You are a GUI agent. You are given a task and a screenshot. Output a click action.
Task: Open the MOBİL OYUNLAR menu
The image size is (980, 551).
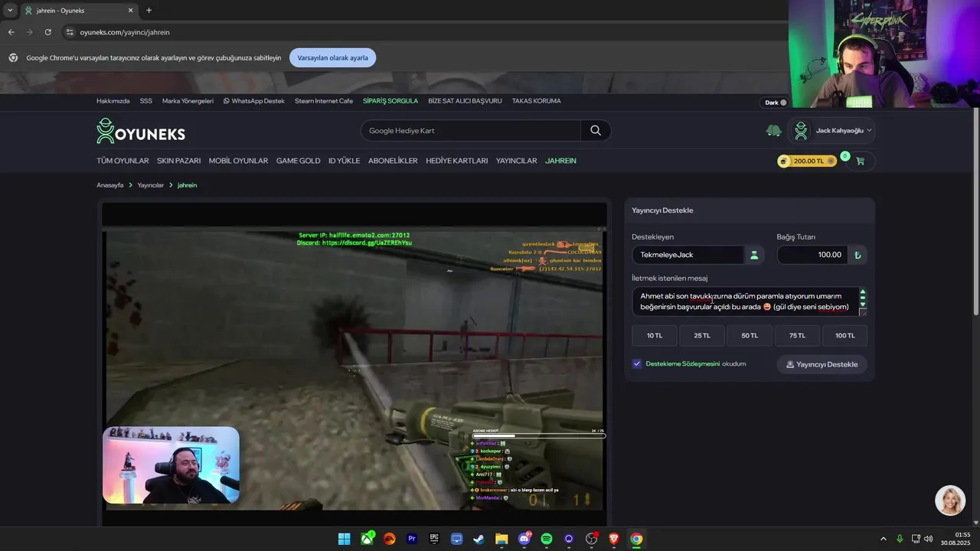[238, 161]
